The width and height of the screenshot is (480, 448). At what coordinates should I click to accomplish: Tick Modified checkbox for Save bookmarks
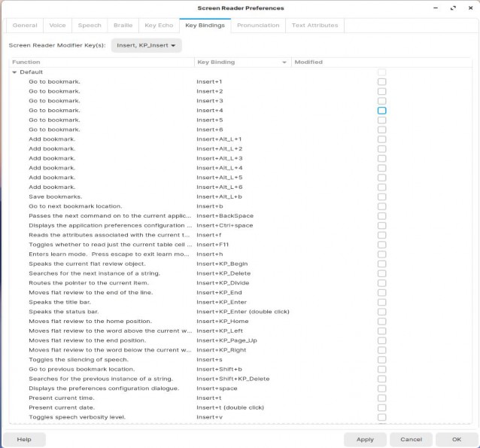tap(381, 197)
